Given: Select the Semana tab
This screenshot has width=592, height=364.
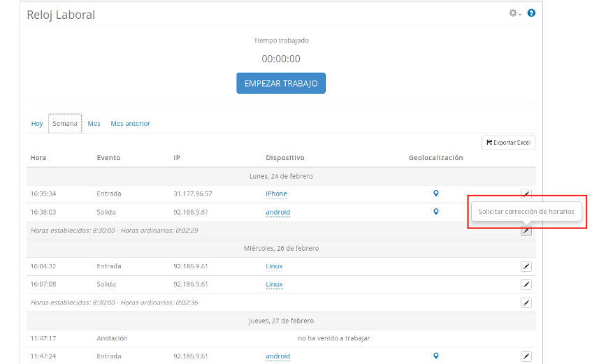Looking at the screenshot, I should [65, 124].
